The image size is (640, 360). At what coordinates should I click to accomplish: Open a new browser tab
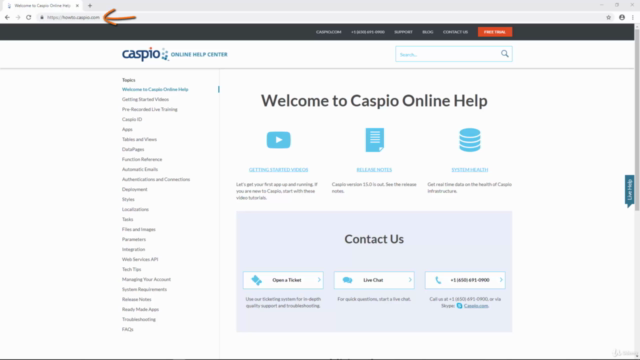point(90,6)
